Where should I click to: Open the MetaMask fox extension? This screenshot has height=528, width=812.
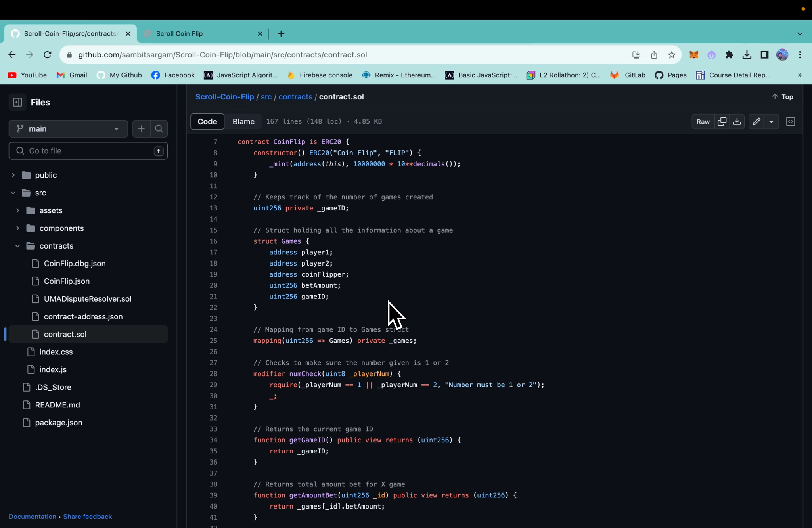(x=694, y=55)
